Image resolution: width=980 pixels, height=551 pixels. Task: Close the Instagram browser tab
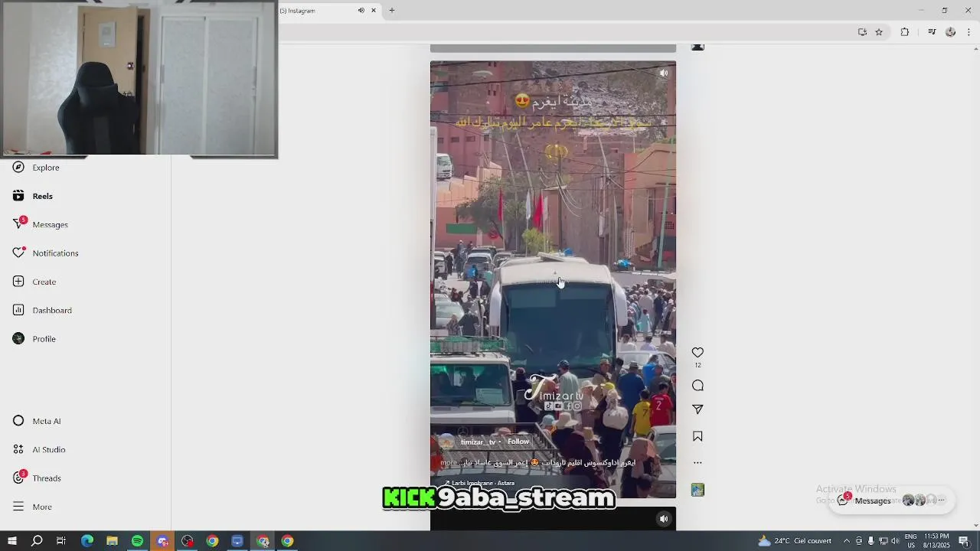[x=374, y=11]
